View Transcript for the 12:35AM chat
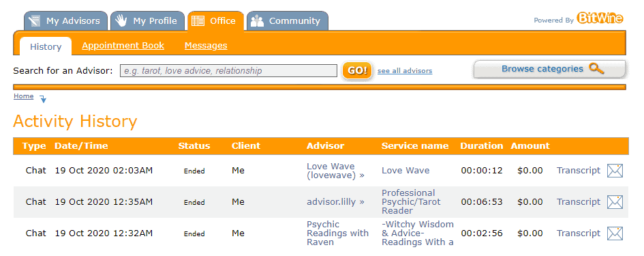644x256 pixels. (579, 202)
